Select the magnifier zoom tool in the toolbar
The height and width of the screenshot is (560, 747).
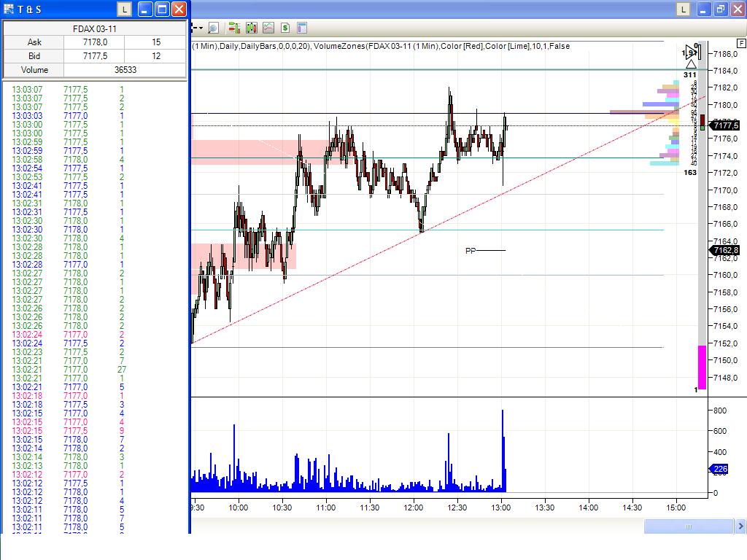[214, 28]
